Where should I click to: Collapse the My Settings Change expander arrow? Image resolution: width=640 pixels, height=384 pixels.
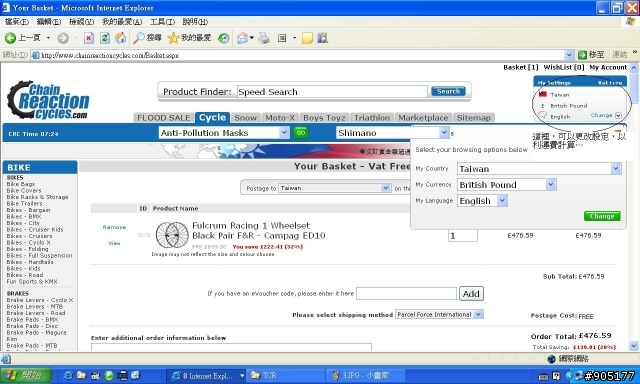pyautogui.click(x=618, y=115)
